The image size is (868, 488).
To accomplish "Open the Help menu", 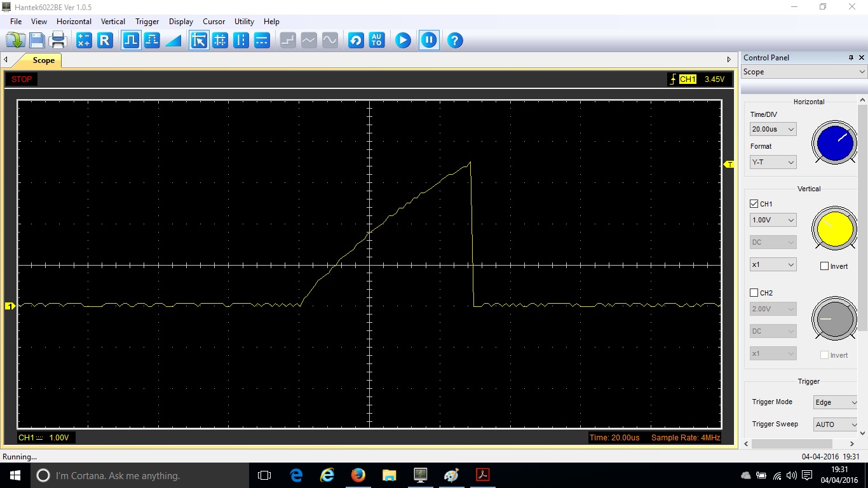I will point(271,22).
